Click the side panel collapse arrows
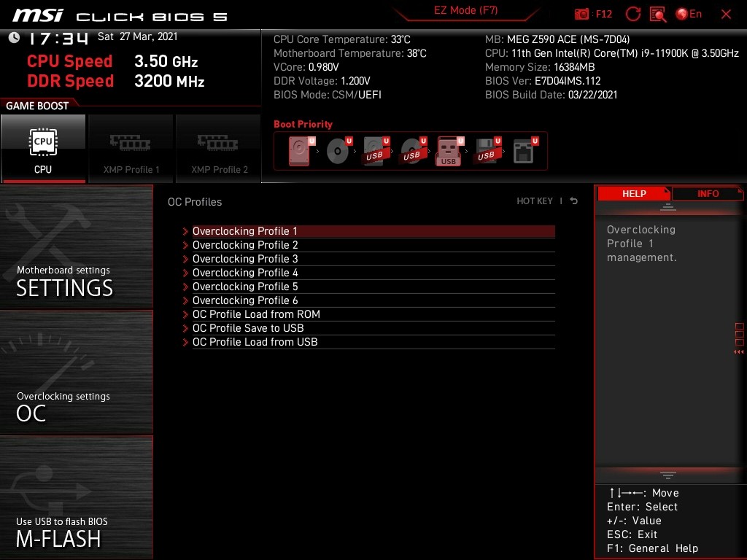The width and height of the screenshot is (747, 560). 738,352
